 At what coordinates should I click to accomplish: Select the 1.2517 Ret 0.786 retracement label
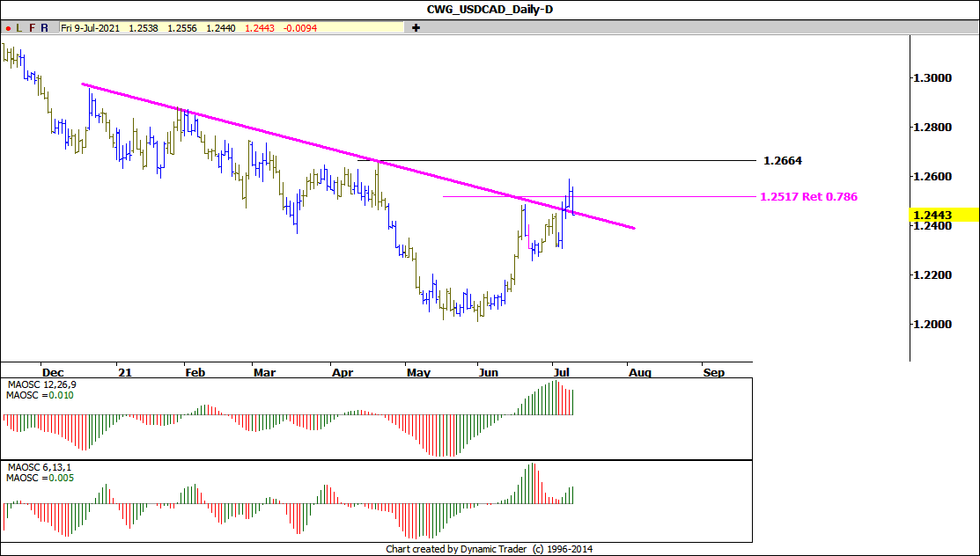809,197
